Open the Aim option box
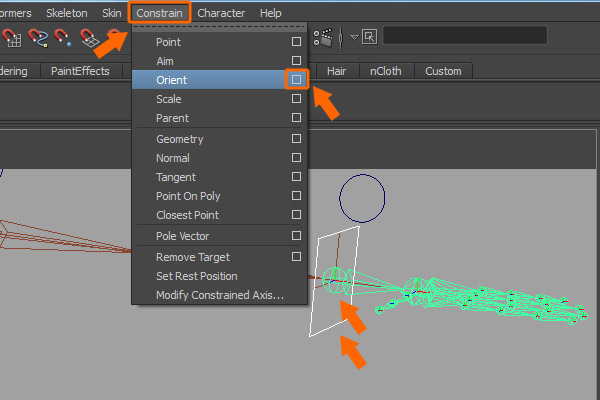This screenshot has width=600, height=400. click(296, 60)
